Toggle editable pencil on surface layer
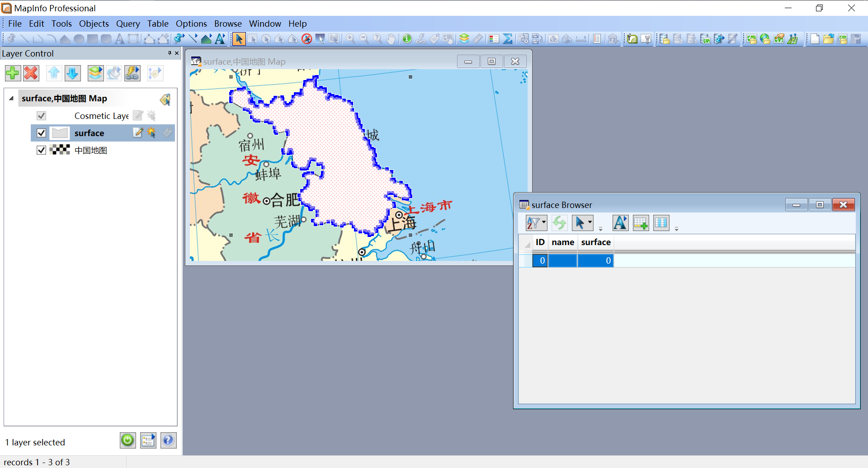This screenshot has height=468, width=868. click(138, 133)
